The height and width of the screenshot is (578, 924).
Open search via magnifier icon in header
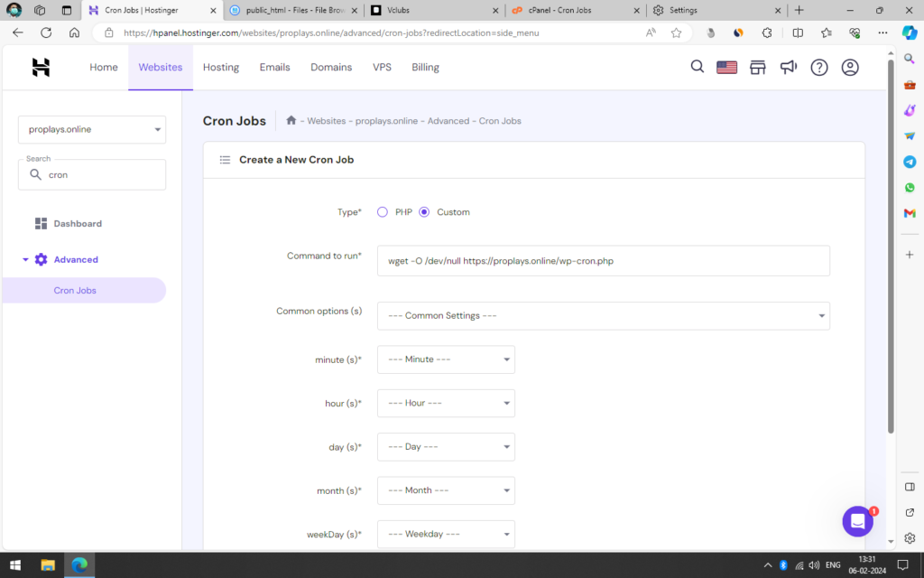[x=698, y=67]
